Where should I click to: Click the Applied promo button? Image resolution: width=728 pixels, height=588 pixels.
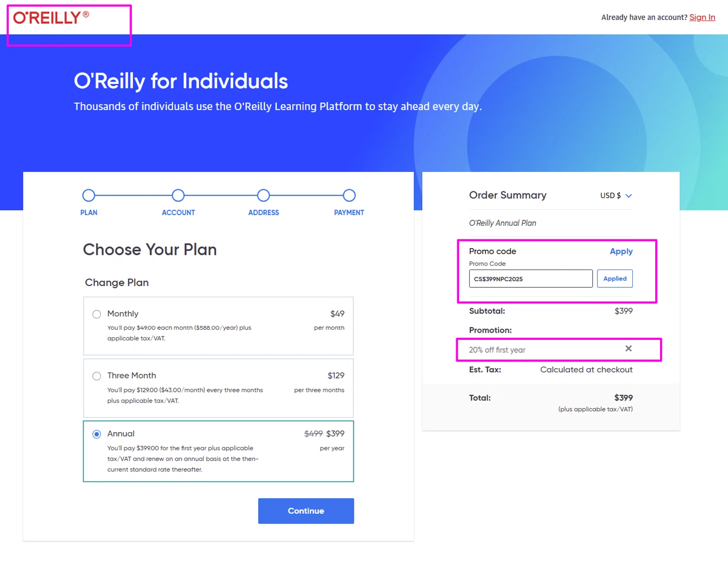pyautogui.click(x=615, y=279)
